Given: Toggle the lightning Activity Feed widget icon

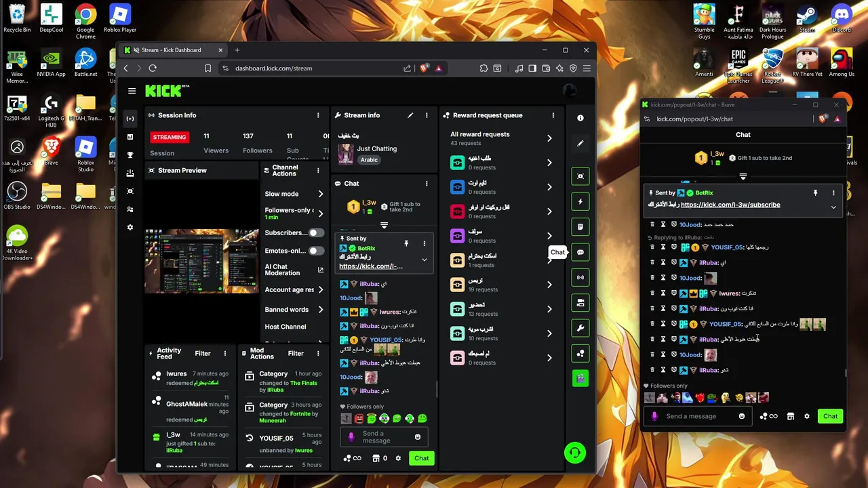Looking at the screenshot, I should 580,201.
